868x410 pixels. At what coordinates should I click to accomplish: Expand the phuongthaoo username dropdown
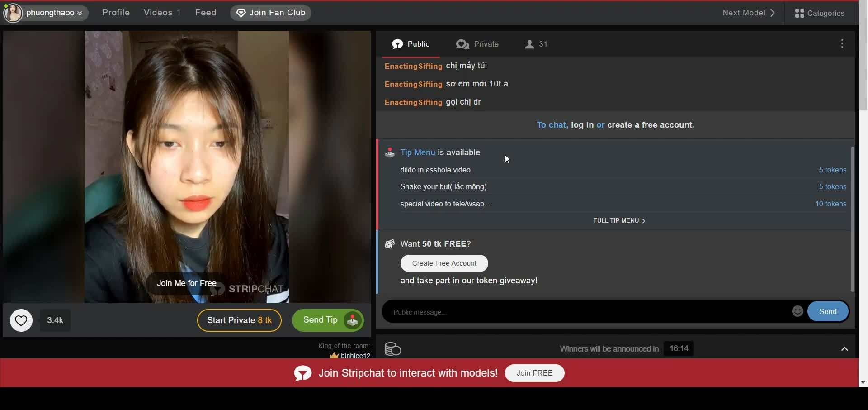[x=80, y=13]
